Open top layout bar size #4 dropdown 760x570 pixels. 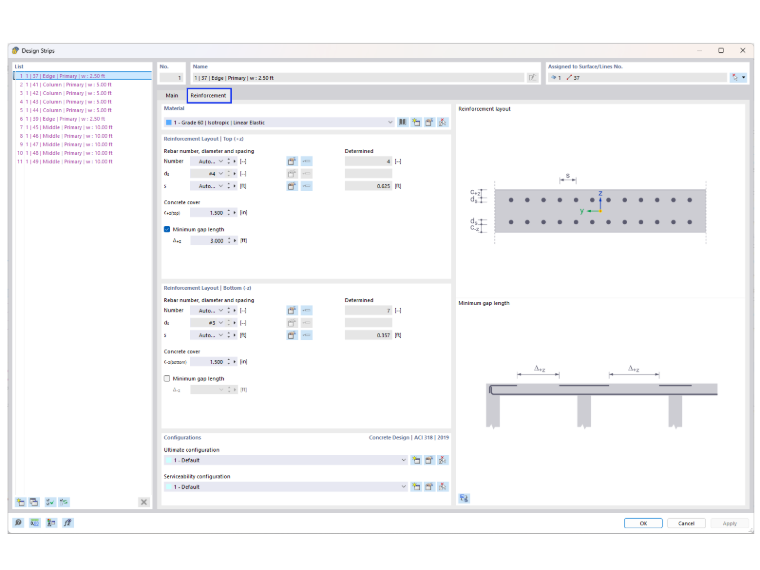point(221,174)
